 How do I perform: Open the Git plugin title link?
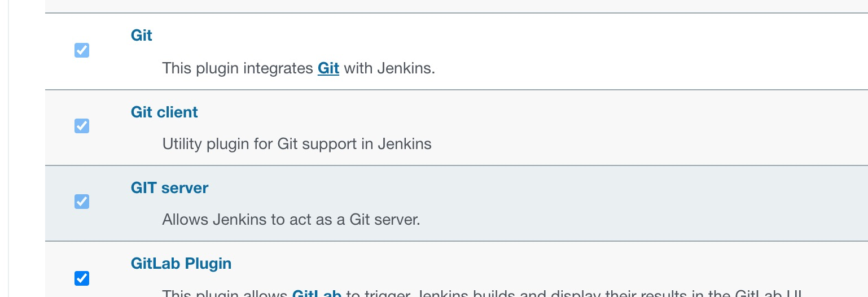[x=142, y=36]
